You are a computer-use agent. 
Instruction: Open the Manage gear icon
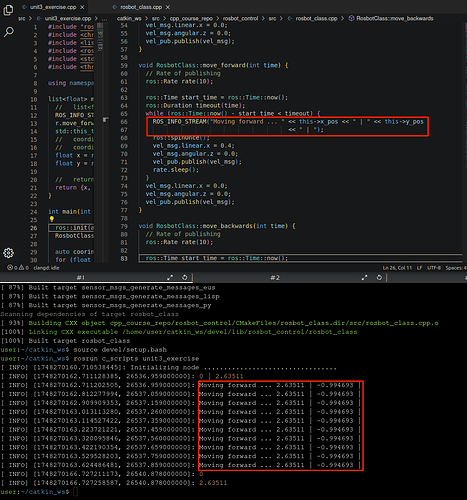8,253
